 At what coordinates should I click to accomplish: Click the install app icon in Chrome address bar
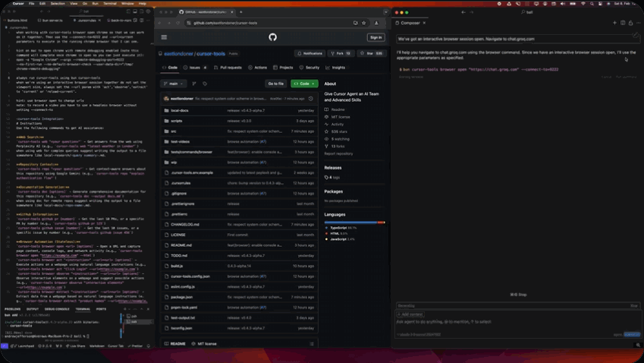(x=355, y=23)
